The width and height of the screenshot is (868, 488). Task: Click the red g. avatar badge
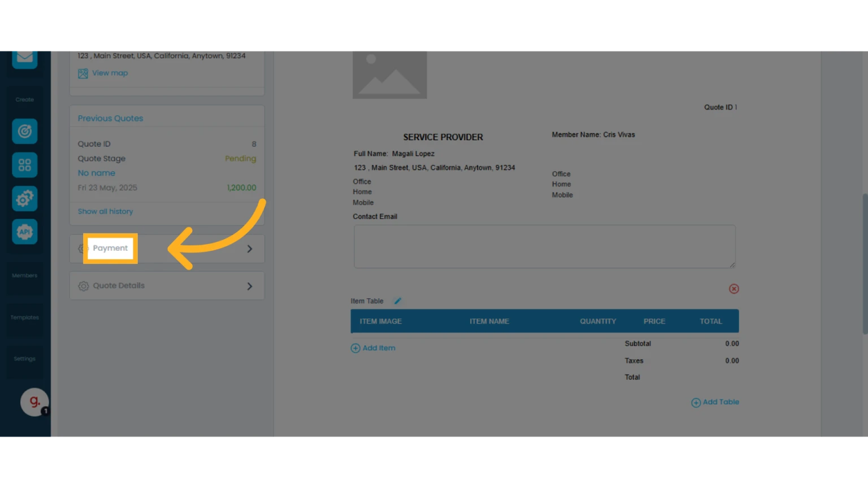point(34,402)
